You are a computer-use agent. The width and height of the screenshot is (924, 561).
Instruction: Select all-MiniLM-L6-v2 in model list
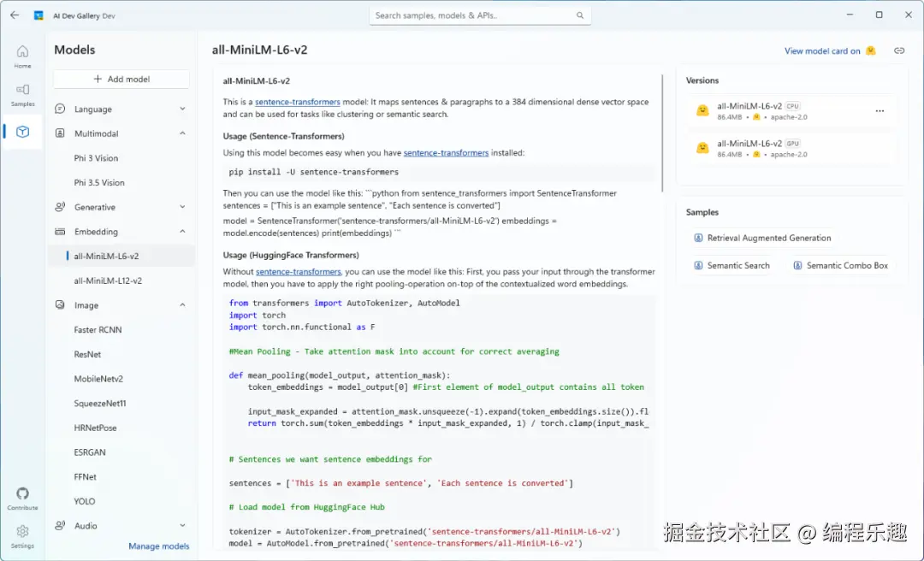click(x=122, y=257)
